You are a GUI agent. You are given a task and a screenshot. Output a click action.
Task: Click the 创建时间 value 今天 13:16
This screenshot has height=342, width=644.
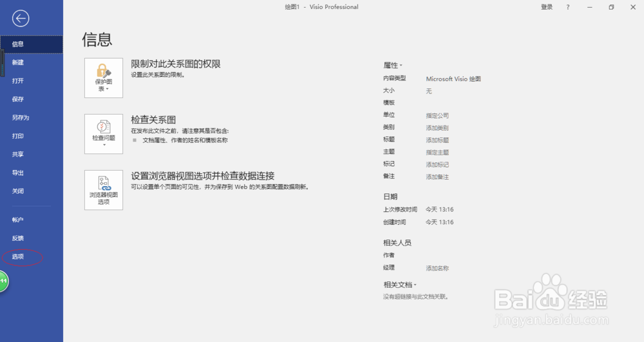(439, 222)
